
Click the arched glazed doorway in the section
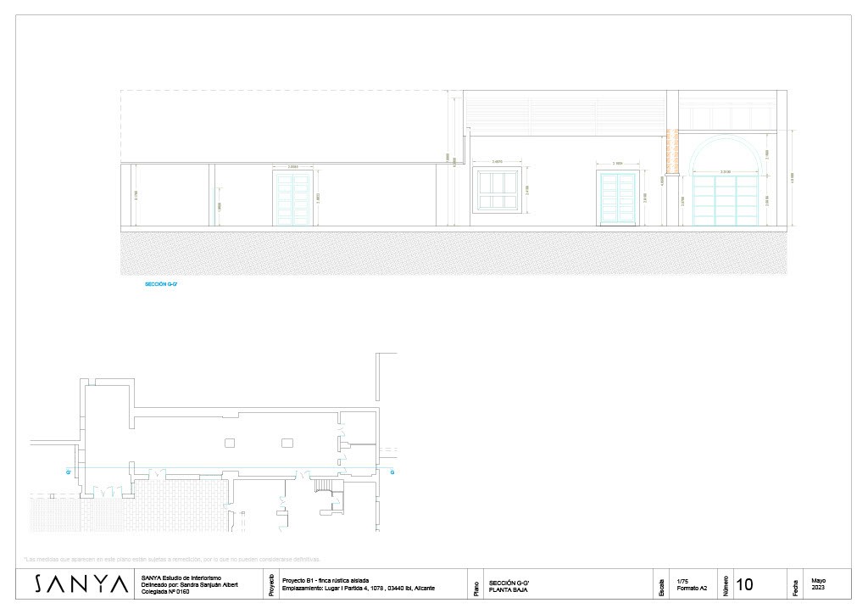coord(726,191)
